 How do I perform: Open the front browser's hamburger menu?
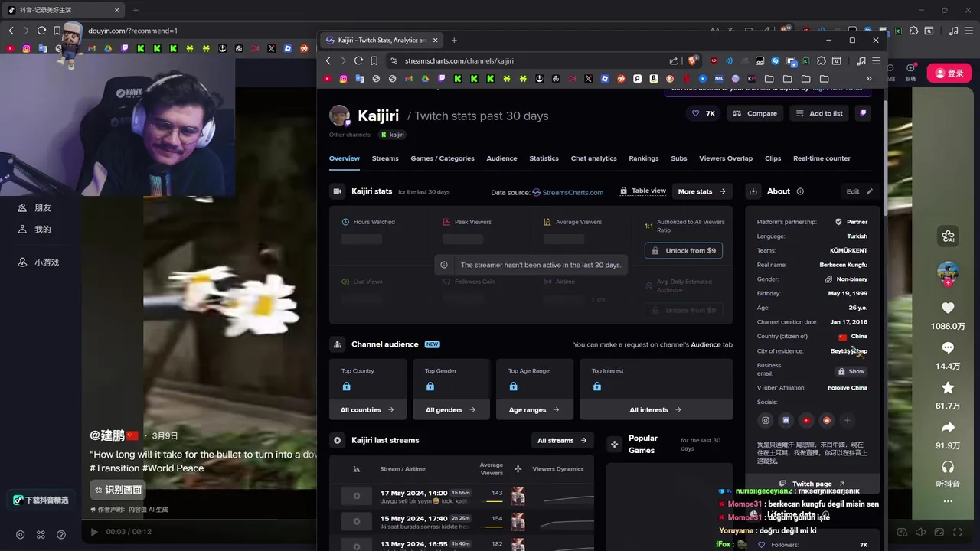pos(877,60)
